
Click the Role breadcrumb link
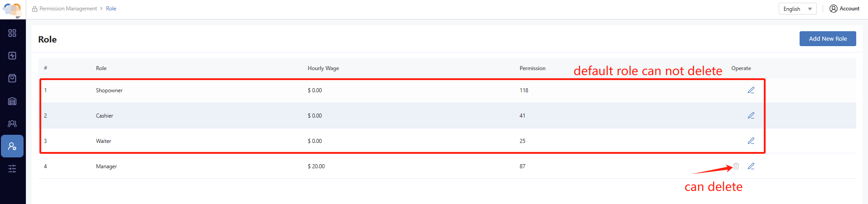[111, 9]
